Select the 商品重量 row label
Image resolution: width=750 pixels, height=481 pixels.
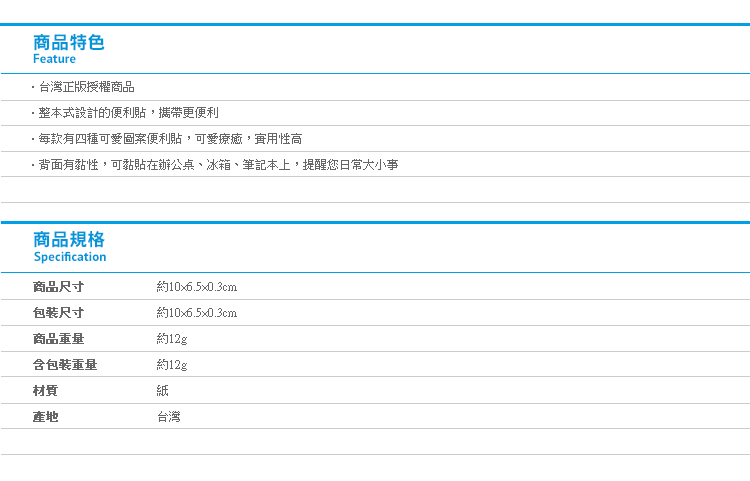pyautogui.click(x=58, y=339)
